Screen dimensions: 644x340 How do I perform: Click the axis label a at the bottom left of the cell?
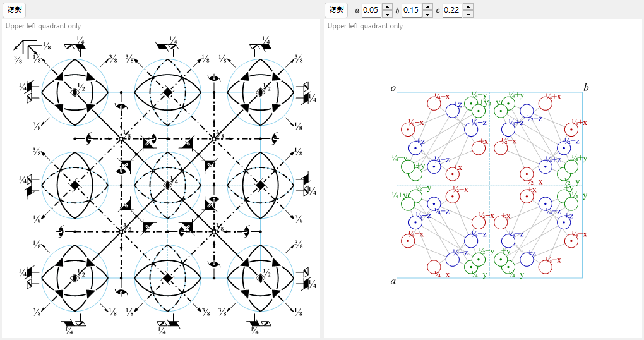tap(393, 282)
